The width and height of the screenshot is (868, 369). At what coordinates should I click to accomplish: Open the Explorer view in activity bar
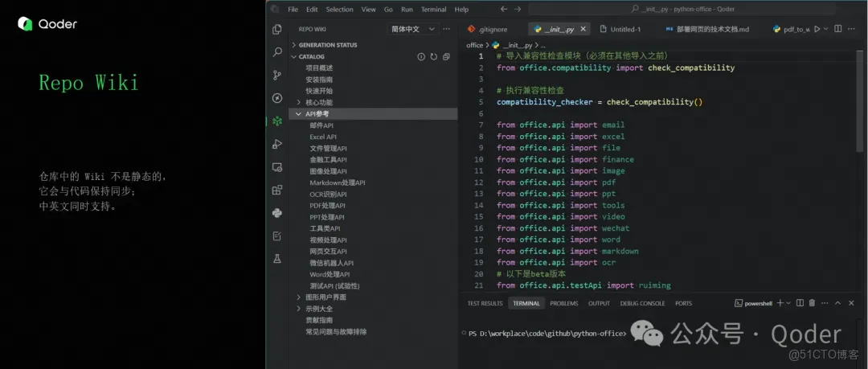point(277,30)
